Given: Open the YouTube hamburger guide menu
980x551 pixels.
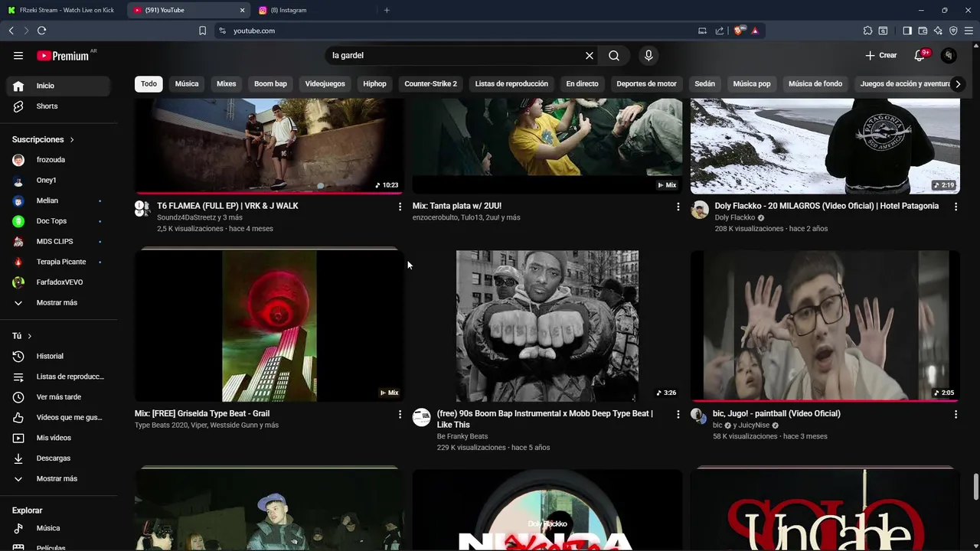Looking at the screenshot, I should (x=18, y=55).
